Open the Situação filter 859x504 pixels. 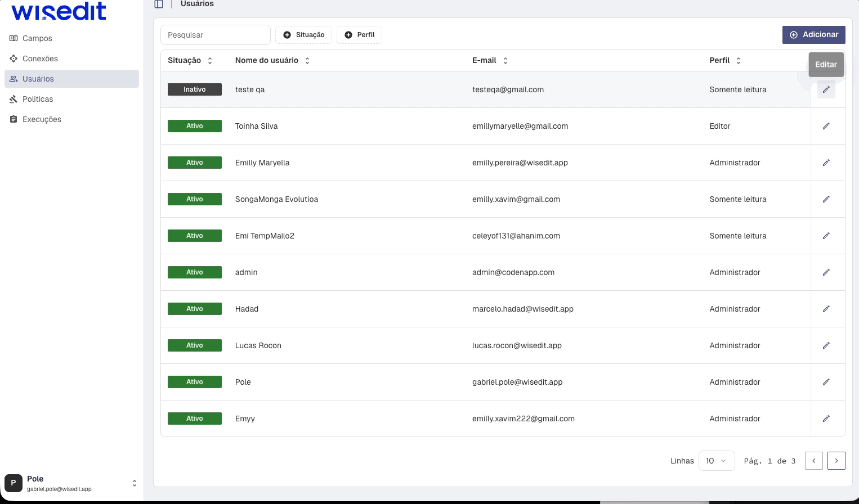click(x=303, y=35)
